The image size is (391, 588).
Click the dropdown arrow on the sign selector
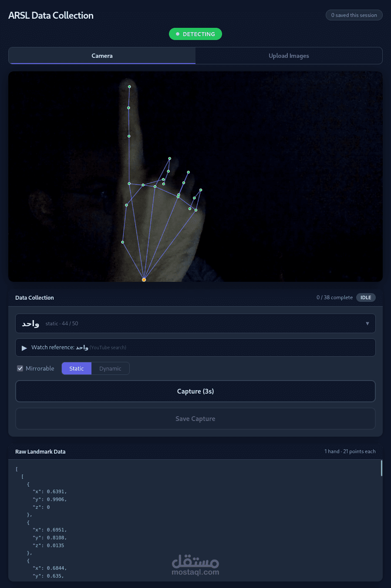click(367, 324)
